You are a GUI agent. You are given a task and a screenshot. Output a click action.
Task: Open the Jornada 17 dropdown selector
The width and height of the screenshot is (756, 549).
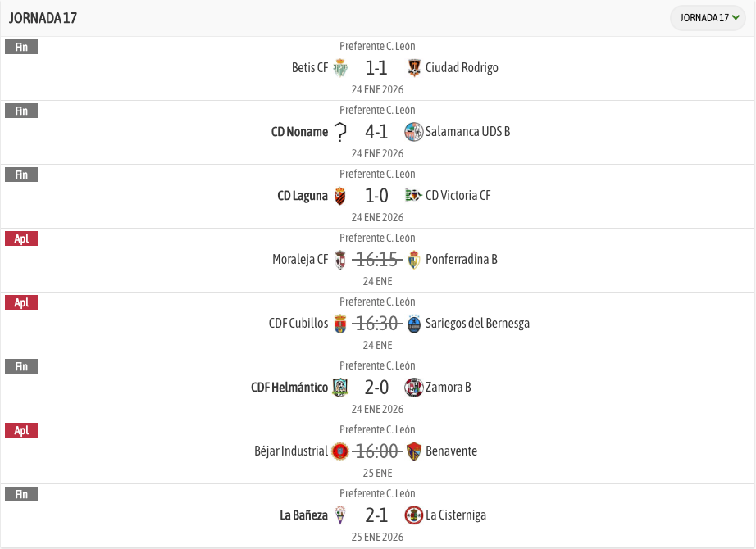[x=709, y=18]
